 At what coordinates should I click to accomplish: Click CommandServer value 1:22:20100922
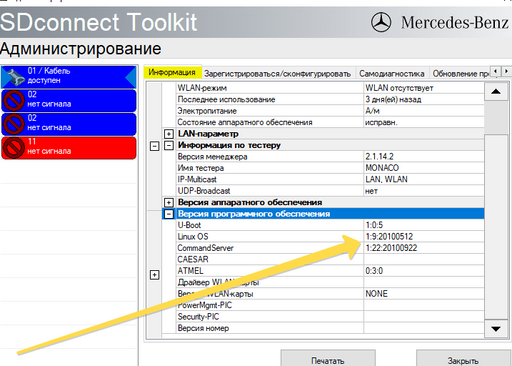point(391,248)
